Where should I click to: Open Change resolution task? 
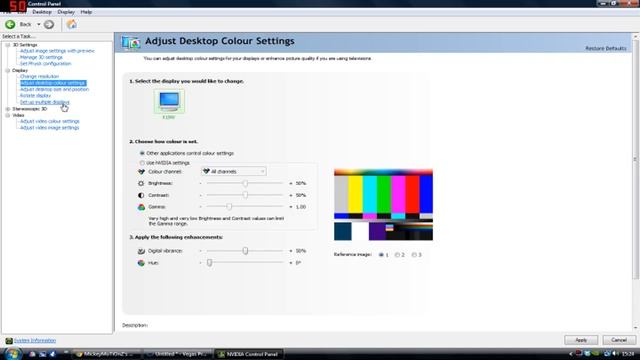(39, 76)
